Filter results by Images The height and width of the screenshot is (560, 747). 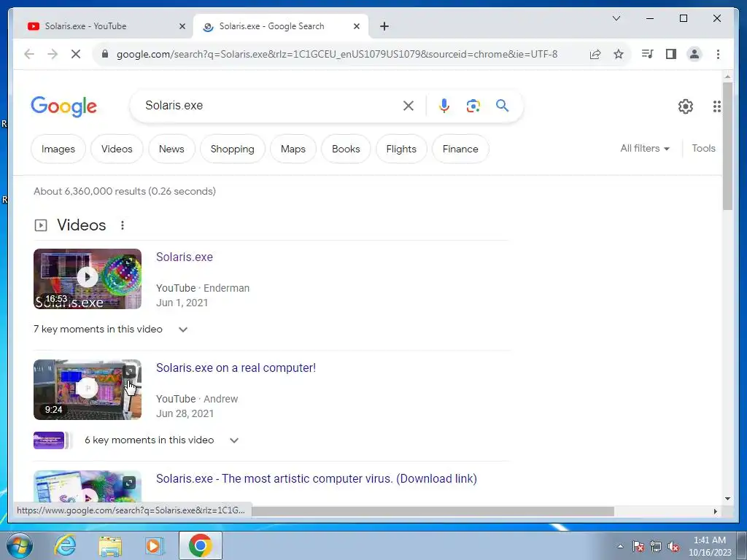click(x=58, y=149)
